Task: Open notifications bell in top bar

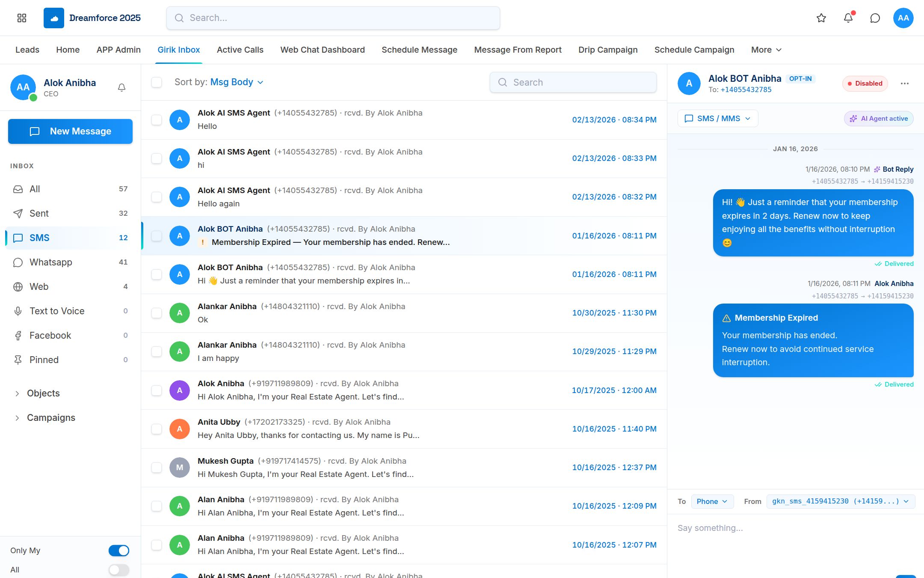Action: coord(848,18)
